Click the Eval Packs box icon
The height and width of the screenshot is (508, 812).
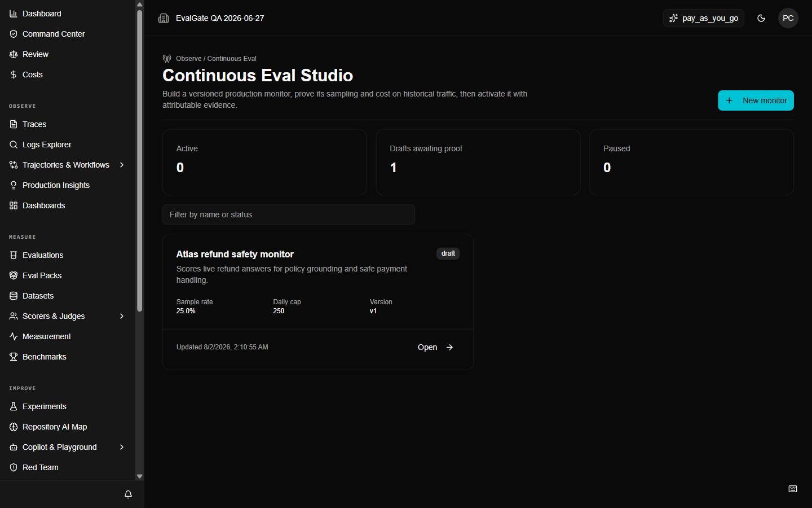tap(14, 275)
